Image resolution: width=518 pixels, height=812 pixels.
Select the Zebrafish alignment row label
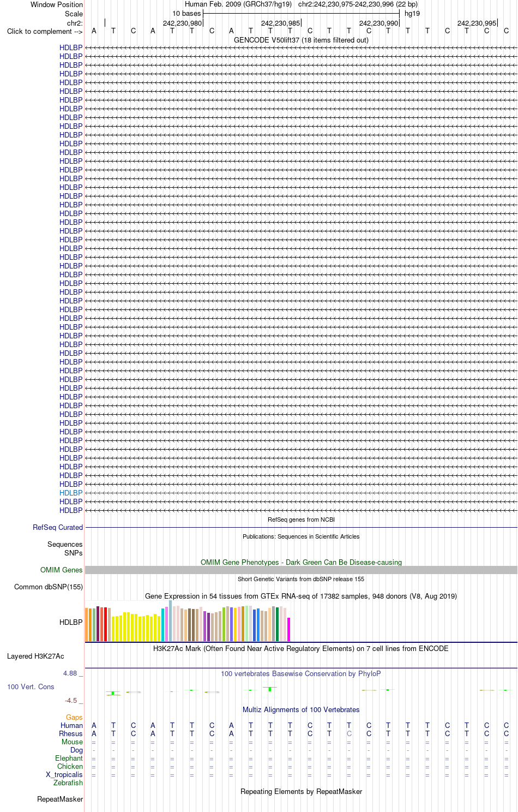pos(68,783)
